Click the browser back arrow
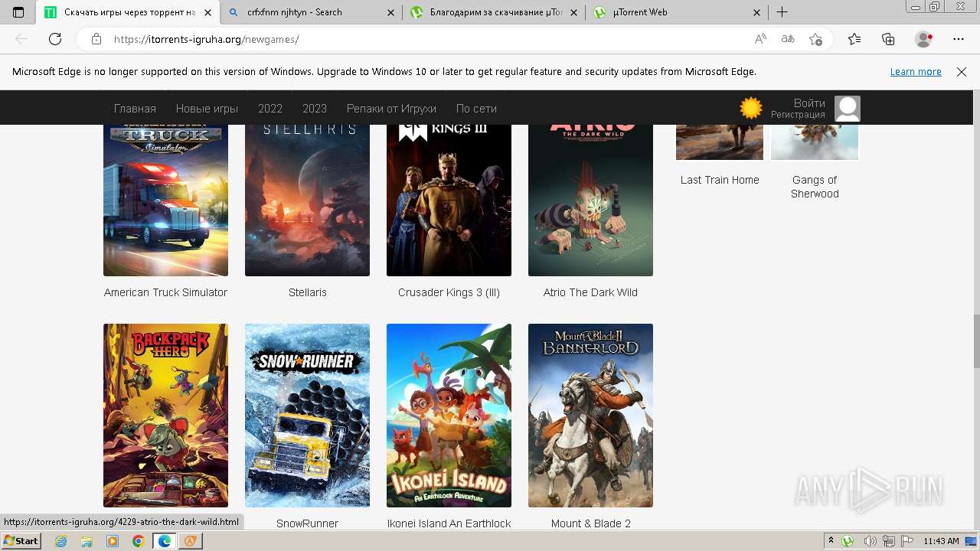 [21, 39]
